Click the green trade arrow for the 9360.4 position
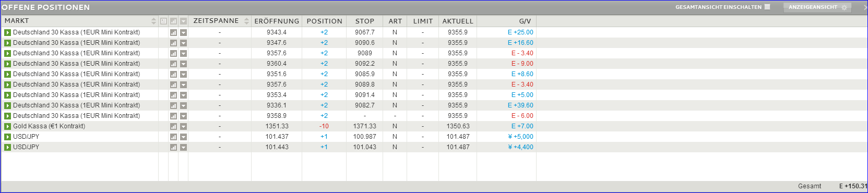 [7, 64]
